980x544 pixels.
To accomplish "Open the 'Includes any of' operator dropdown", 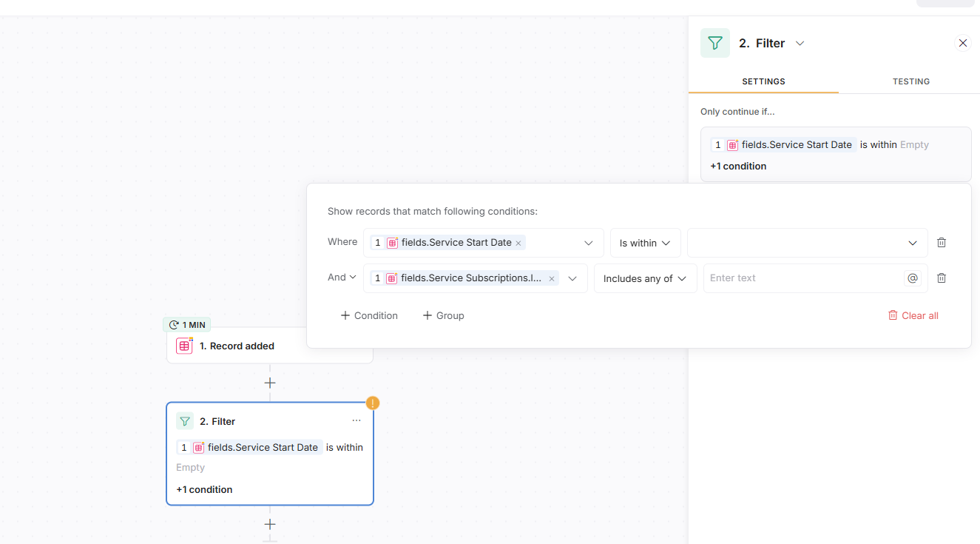I will (x=645, y=278).
